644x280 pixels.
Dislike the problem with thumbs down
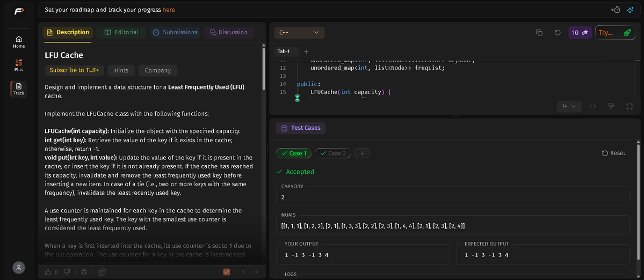[x=66, y=272]
